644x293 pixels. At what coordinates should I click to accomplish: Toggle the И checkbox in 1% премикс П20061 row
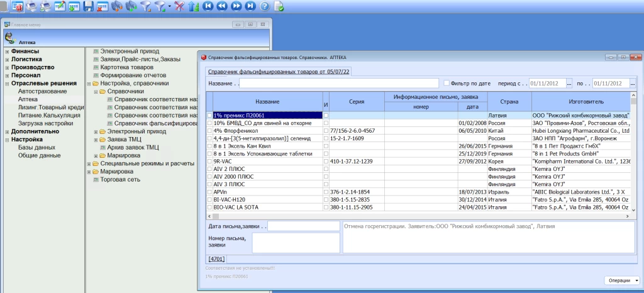(326, 116)
